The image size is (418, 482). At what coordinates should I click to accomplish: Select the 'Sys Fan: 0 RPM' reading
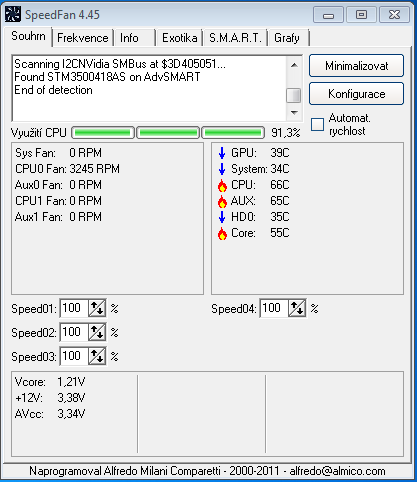pyautogui.click(x=58, y=153)
